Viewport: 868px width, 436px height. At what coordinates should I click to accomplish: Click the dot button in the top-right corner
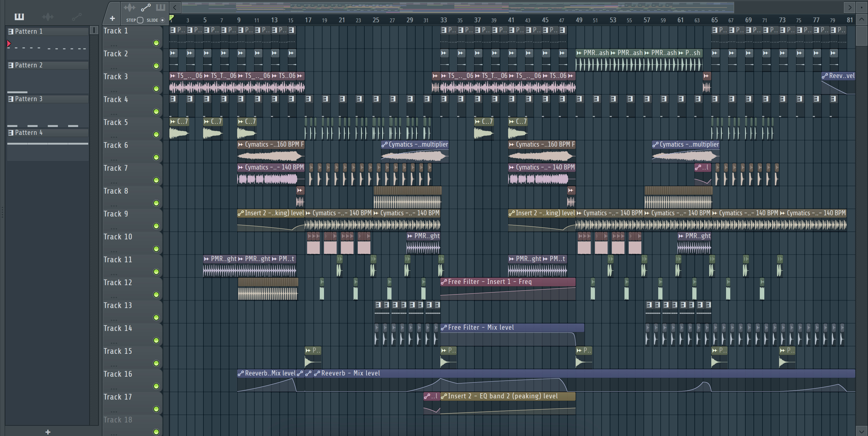click(861, 7)
